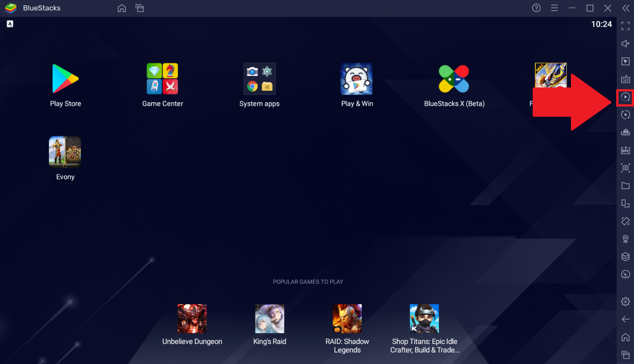Launch BlueStacks X (Beta)
Viewport: 634px width, 364px height.
(454, 79)
